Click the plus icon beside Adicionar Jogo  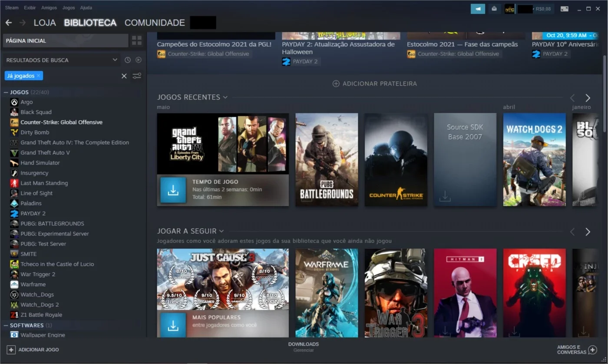tap(11, 350)
